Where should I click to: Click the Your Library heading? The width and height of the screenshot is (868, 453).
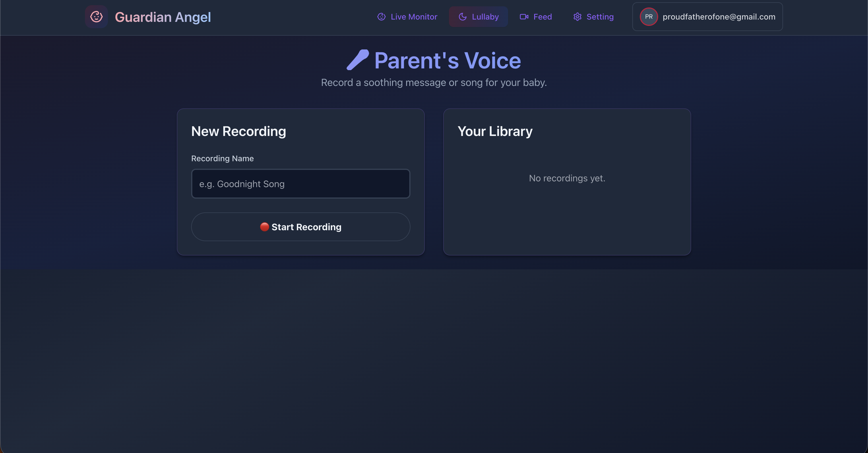[x=495, y=132]
